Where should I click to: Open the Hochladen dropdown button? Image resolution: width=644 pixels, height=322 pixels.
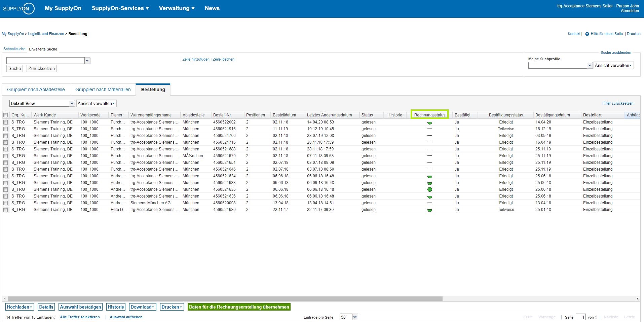19,307
